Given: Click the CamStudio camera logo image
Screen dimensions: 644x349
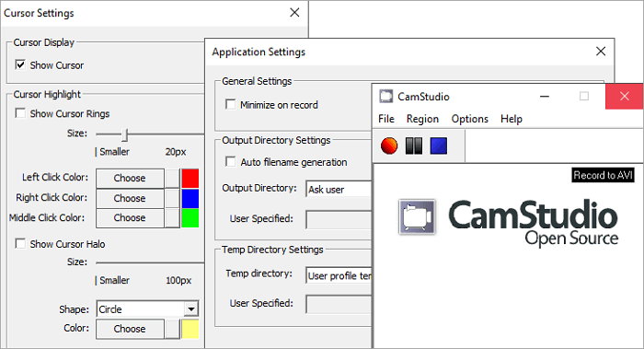Looking at the screenshot, I should pyautogui.click(x=417, y=217).
